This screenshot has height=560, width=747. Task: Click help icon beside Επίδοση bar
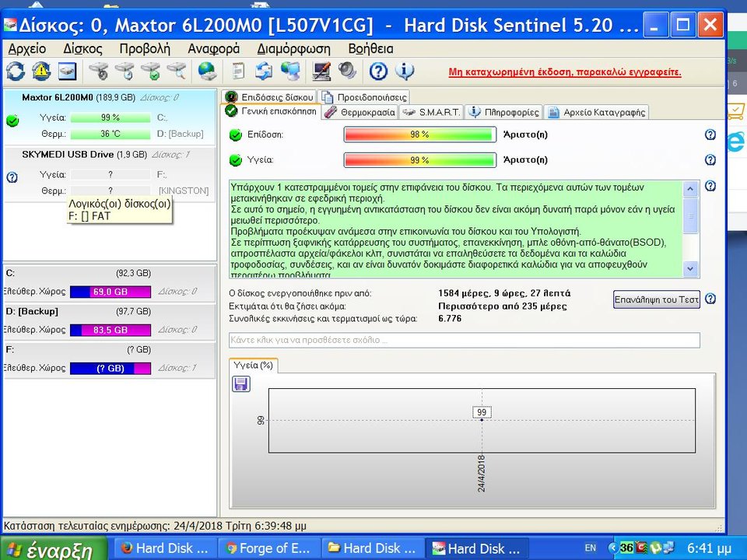click(710, 135)
